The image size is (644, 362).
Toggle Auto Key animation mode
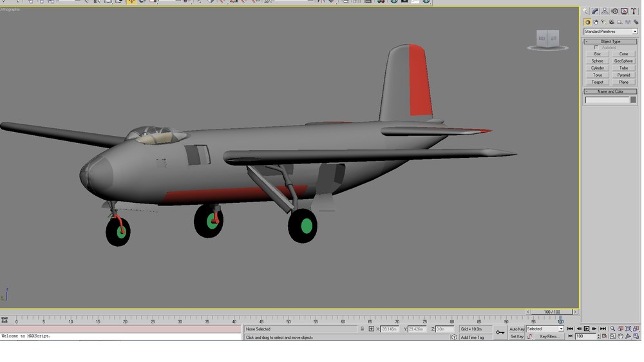[x=516, y=329]
